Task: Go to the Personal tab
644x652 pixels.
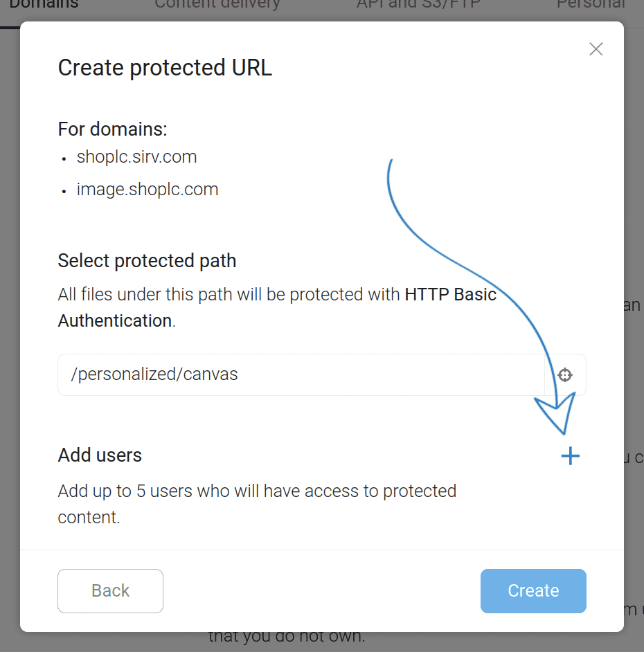Action: click(591, 6)
